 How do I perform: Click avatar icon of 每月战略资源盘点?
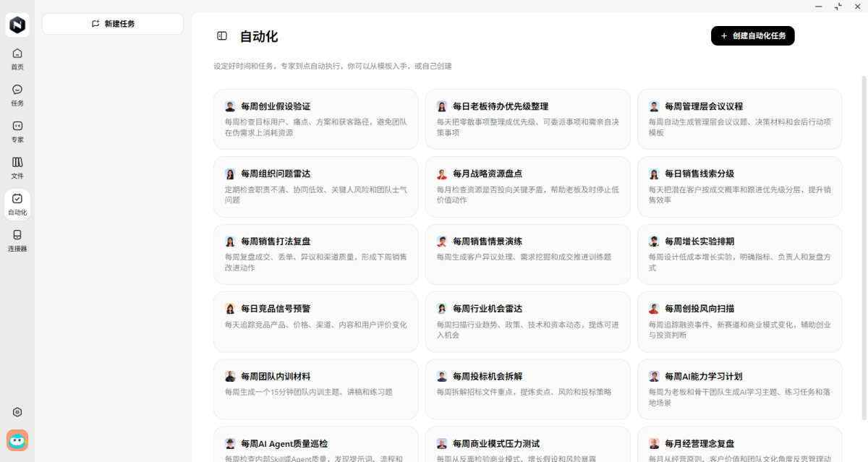442,174
